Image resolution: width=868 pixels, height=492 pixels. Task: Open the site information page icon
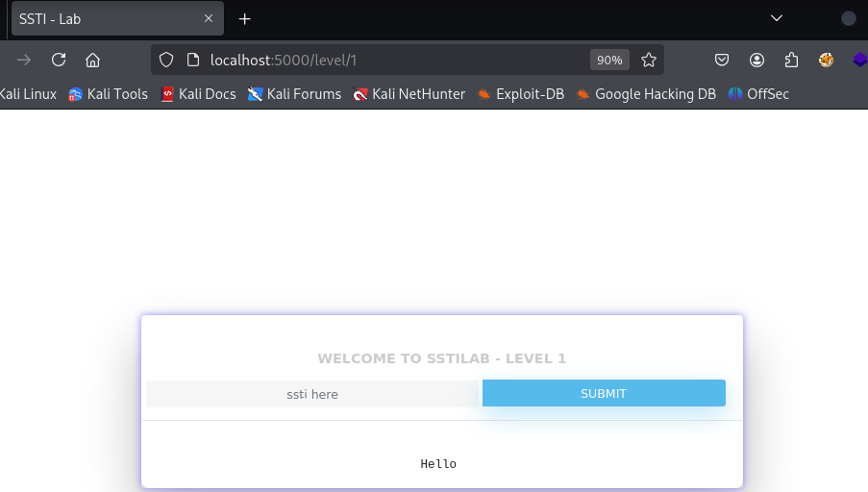(192, 60)
